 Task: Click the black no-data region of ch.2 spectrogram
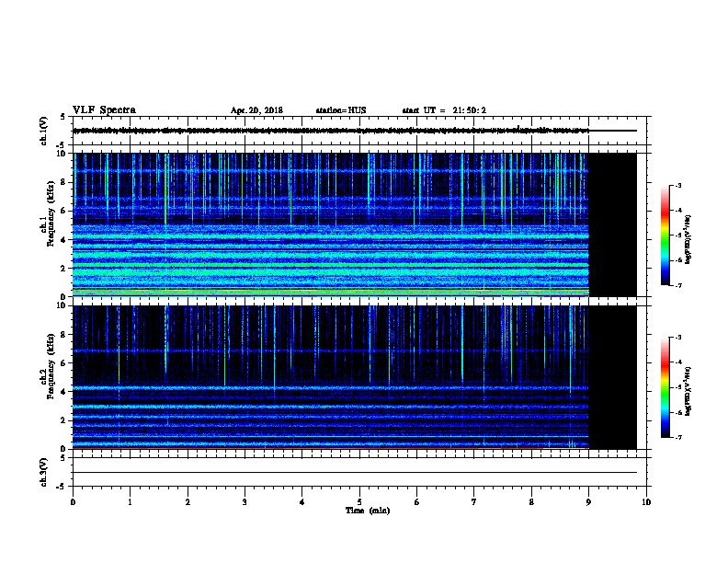(x=612, y=377)
